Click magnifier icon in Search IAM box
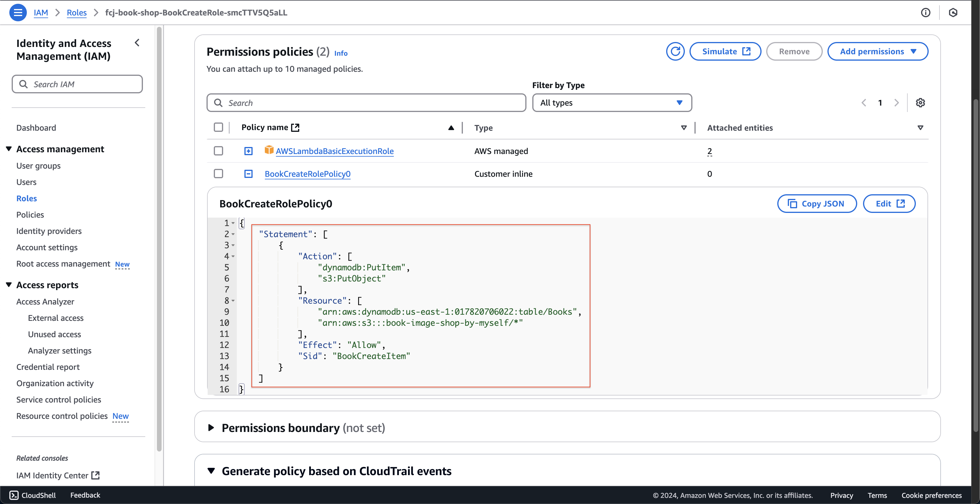This screenshot has width=980, height=504. (x=24, y=84)
